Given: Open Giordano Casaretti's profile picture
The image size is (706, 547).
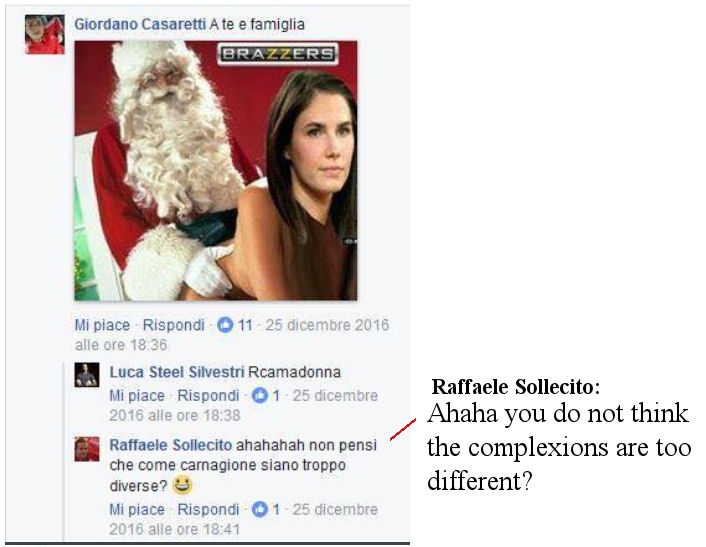Looking at the screenshot, I should coord(45,34).
